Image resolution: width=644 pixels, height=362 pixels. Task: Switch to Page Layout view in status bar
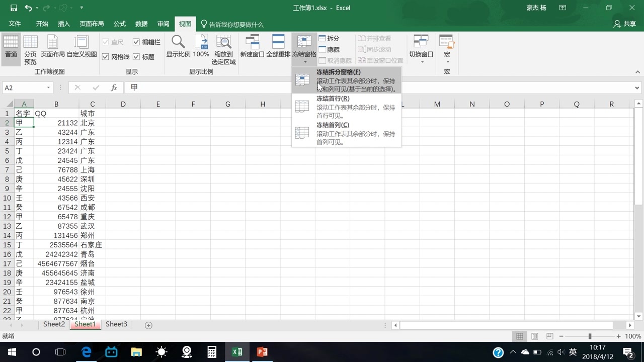coord(535,336)
